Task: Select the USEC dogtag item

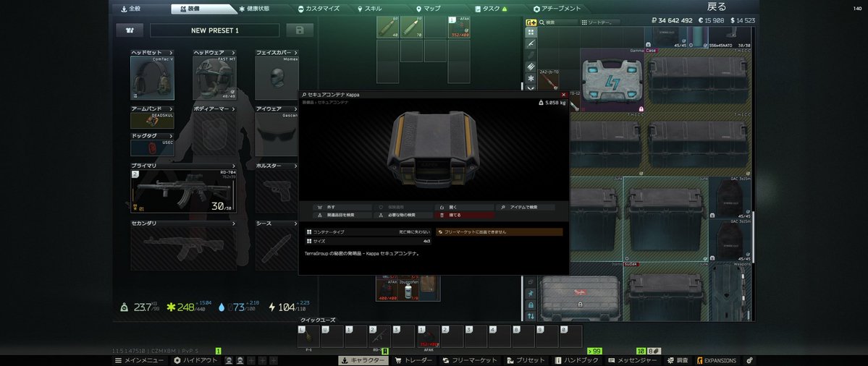Action: [x=152, y=148]
